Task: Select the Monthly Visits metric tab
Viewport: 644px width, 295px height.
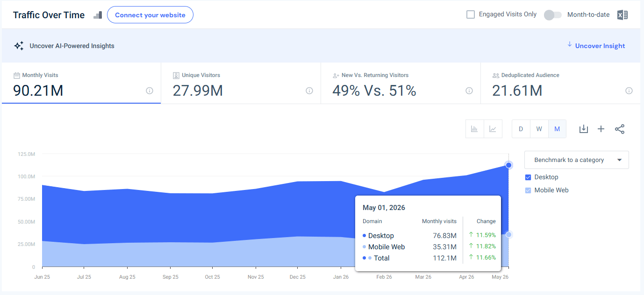Action: pyautogui.click(x=81, y=83)
